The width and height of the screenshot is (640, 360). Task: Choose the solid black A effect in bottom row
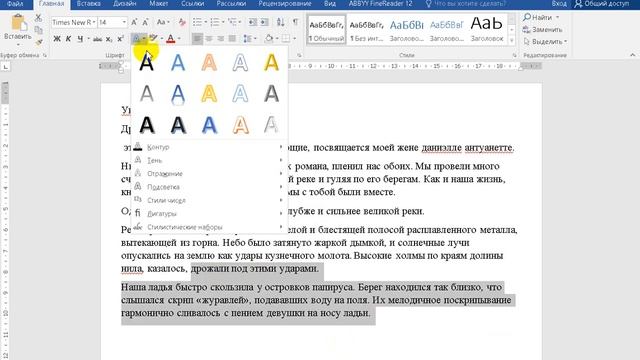coord(147,125)
